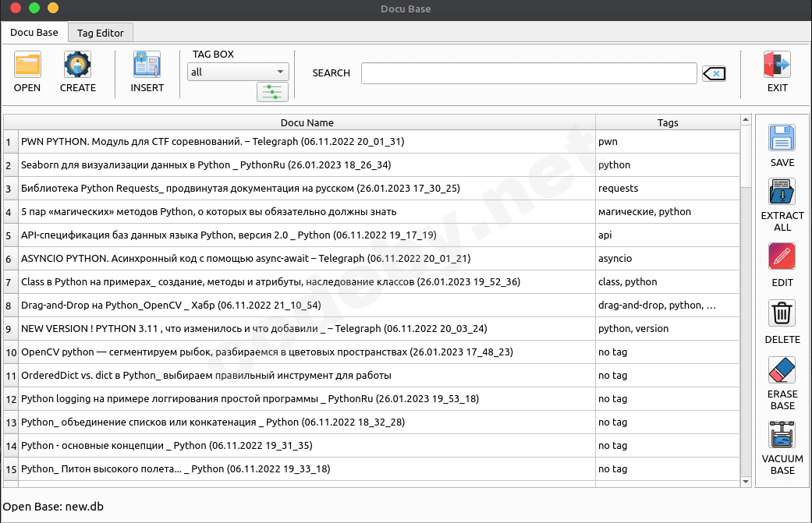This screenshot has height=523, width=812.
Task: Expand the TAG BOX dropdown
Action: (x=238, y=72)
